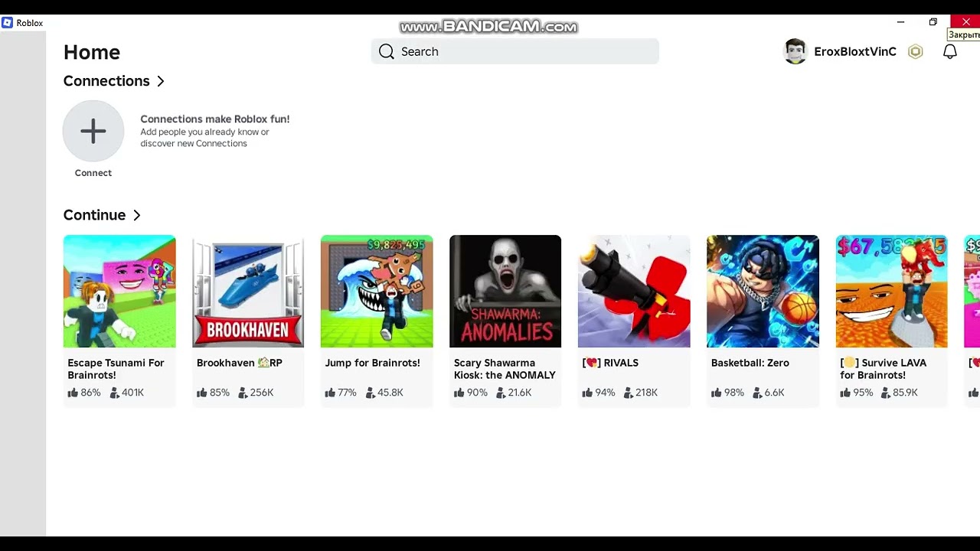Screen dimensions: 980x551
Task: Click the Brookhaven RP title text
Action: 240,363
